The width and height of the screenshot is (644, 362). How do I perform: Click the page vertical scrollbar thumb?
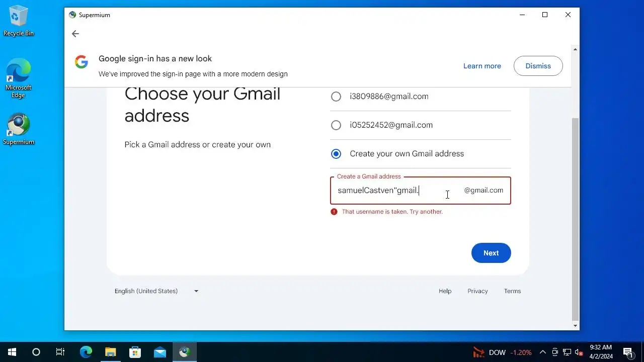coord(576,219)
